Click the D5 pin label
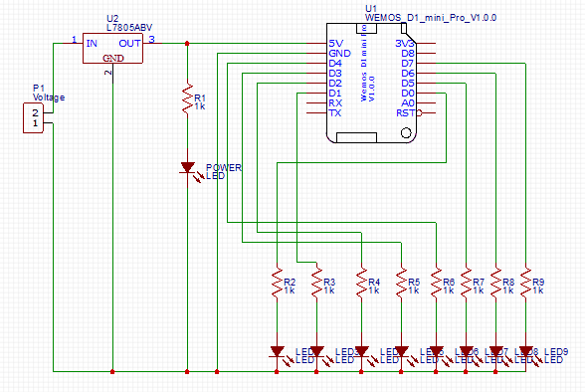Screen dimensions: 585x392 click(x=408, y=84)
